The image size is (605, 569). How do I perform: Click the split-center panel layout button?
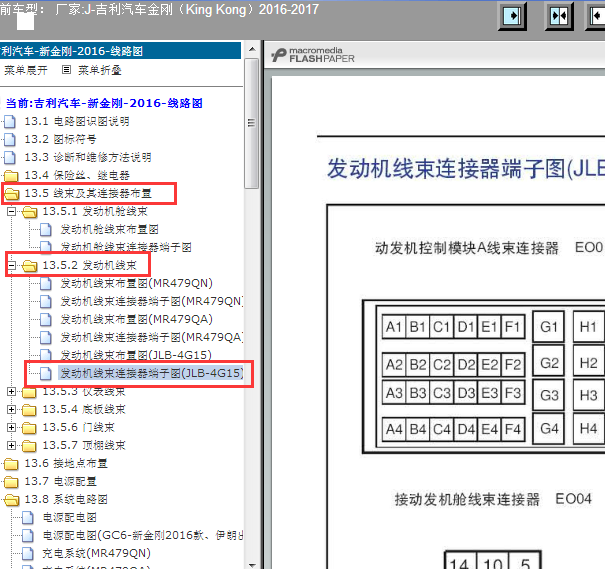(559, 16)
